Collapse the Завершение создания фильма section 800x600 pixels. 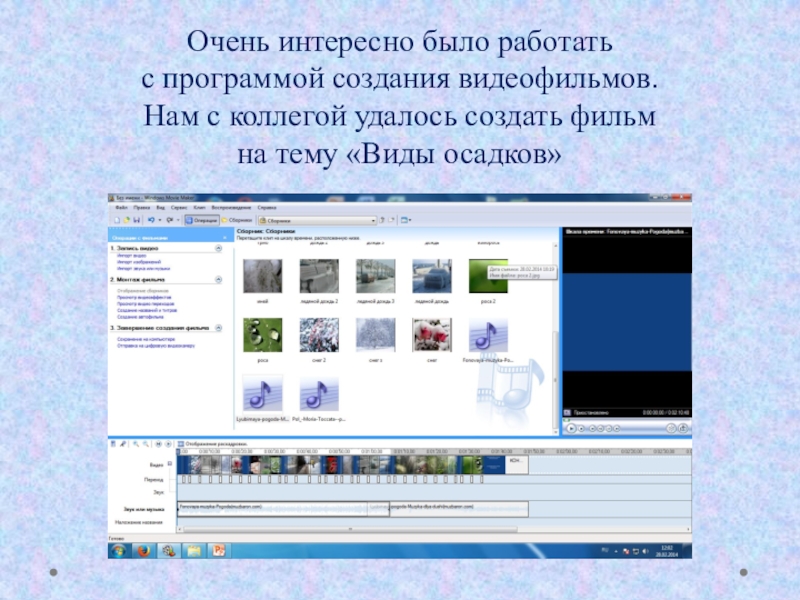pyautogui.click(x=218, y=328)
